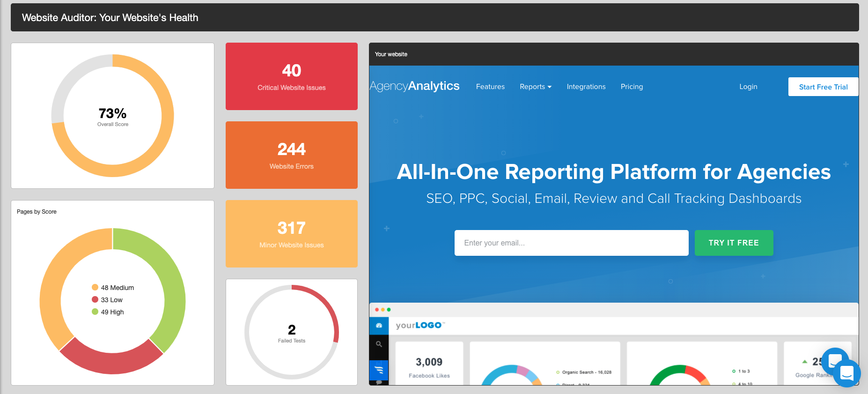
Task: Click the Start Free Trial button
Action: [x=823, y=87]
